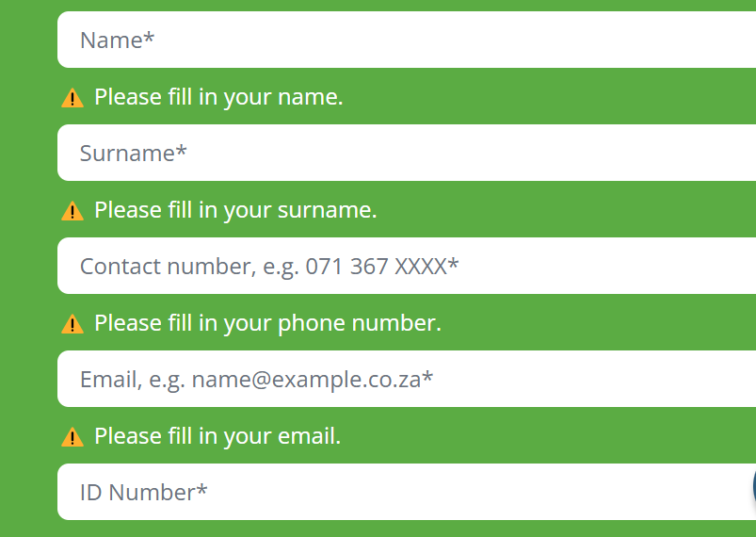Click the 'ID Number*' placeholder label

point(144,493)
